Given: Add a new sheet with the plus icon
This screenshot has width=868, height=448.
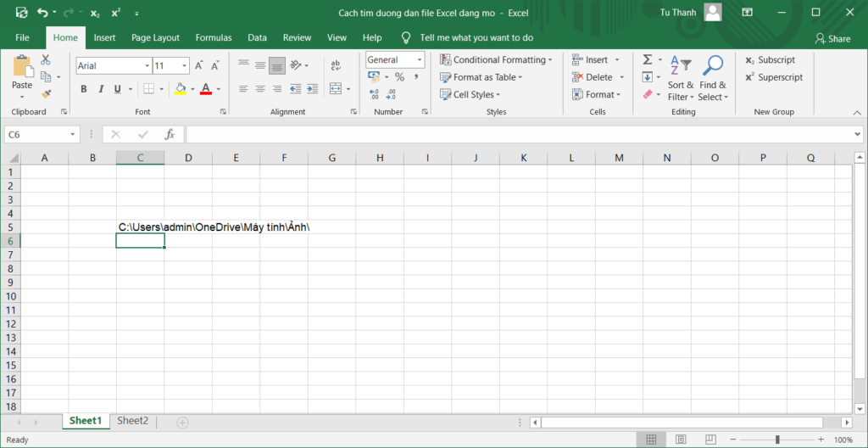Looking at the screenshot, I should (x=182, y=422).
